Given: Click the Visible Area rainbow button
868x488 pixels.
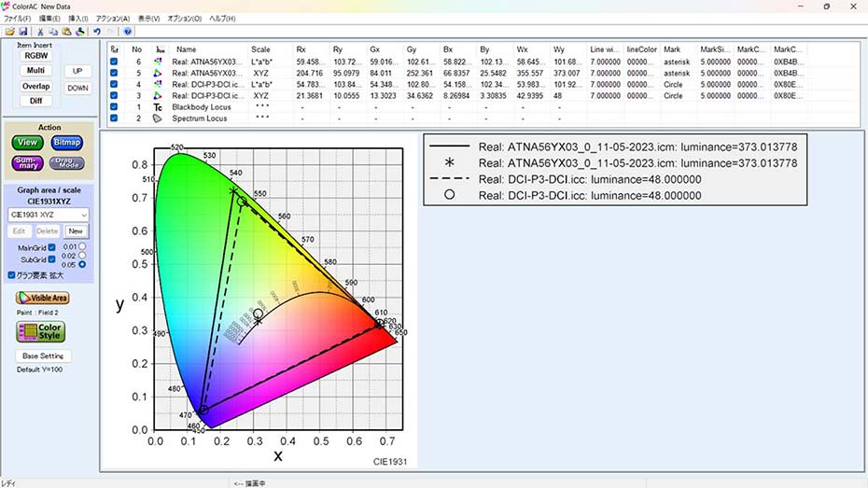Looking at the screenshot, I should click(x=42, y=298).
